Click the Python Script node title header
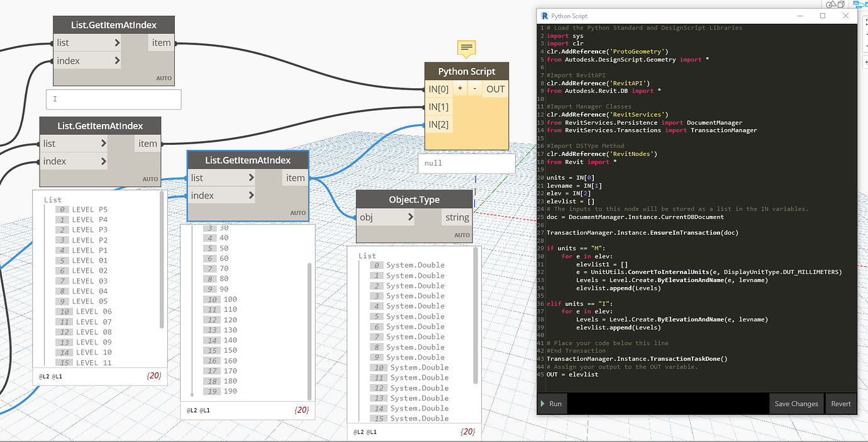The height and width of the screenshot is (442, 868). (x=466, y=72)
